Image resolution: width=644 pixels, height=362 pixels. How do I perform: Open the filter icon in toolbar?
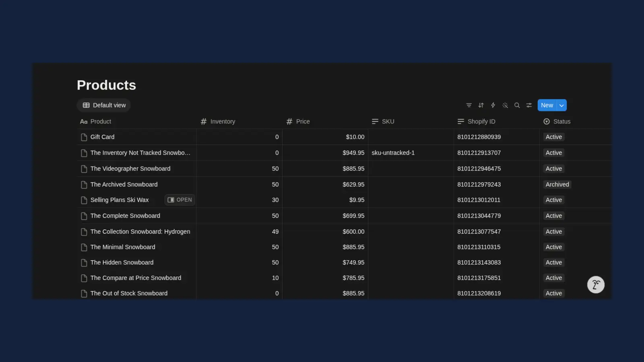coord(469,105)
